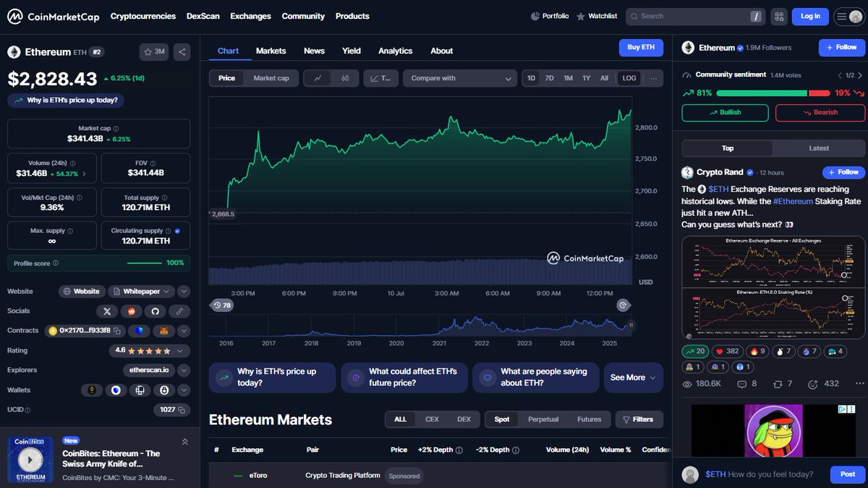868x488 pixels.
Task: Open chart more options (three dots)
Action: click(x=654, y=78)
